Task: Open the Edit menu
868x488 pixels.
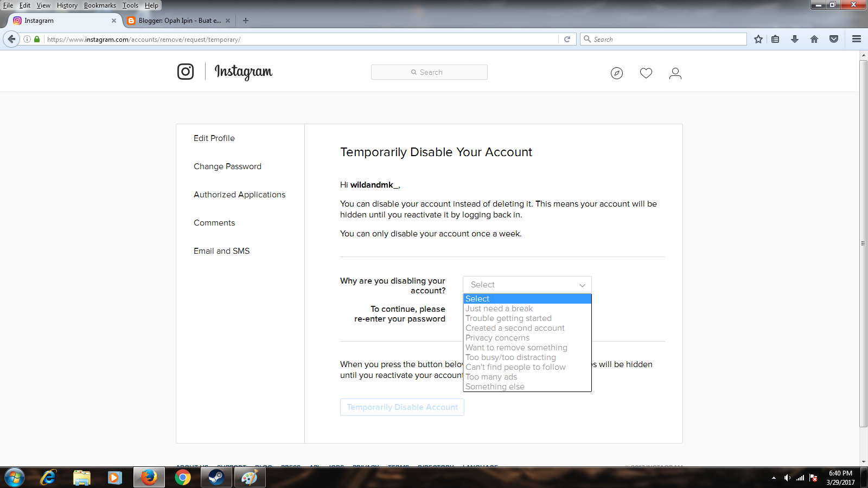Action: [25, 5]
